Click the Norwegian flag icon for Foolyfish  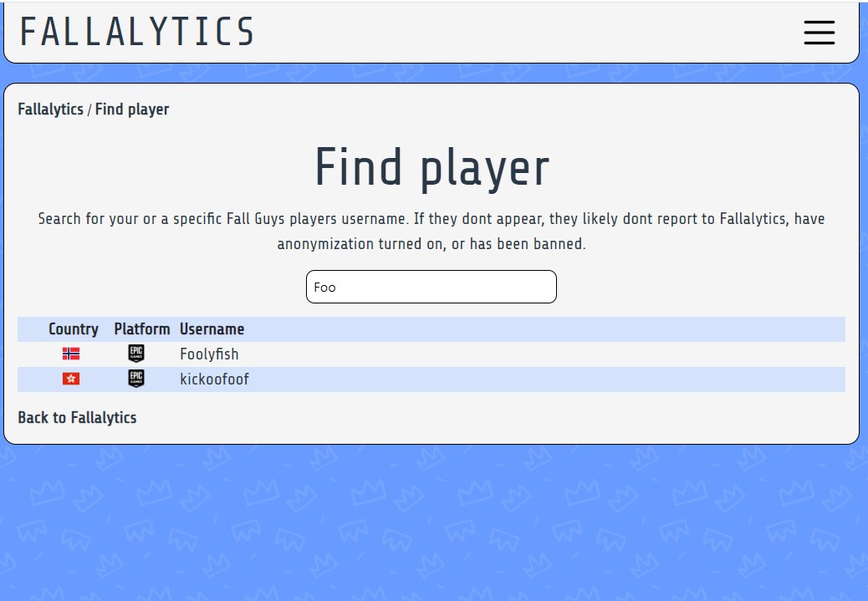[x=70, y=353]
